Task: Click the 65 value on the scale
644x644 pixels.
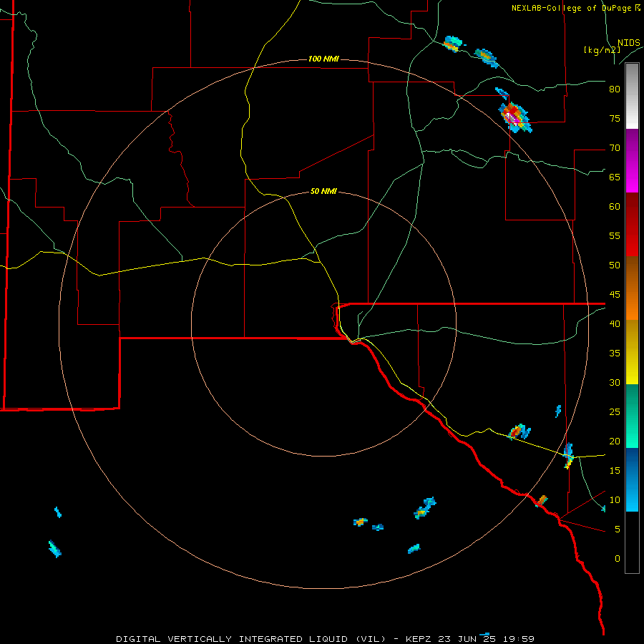Action: [x=615, y=177]
